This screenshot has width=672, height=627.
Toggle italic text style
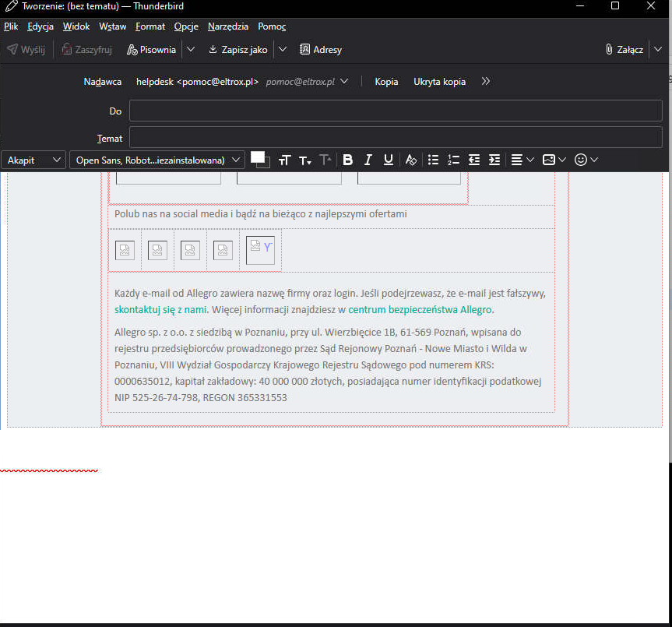(368, 160)
